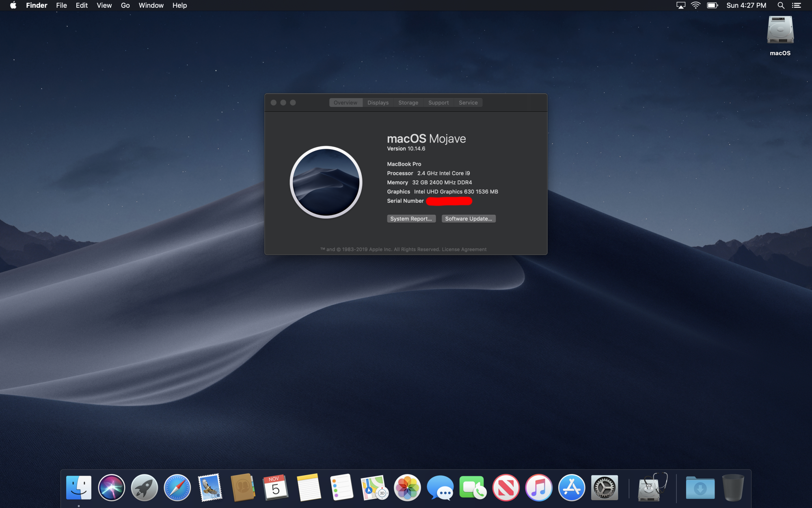Switch to the Displays tab
812x508 pixels.
378,103
